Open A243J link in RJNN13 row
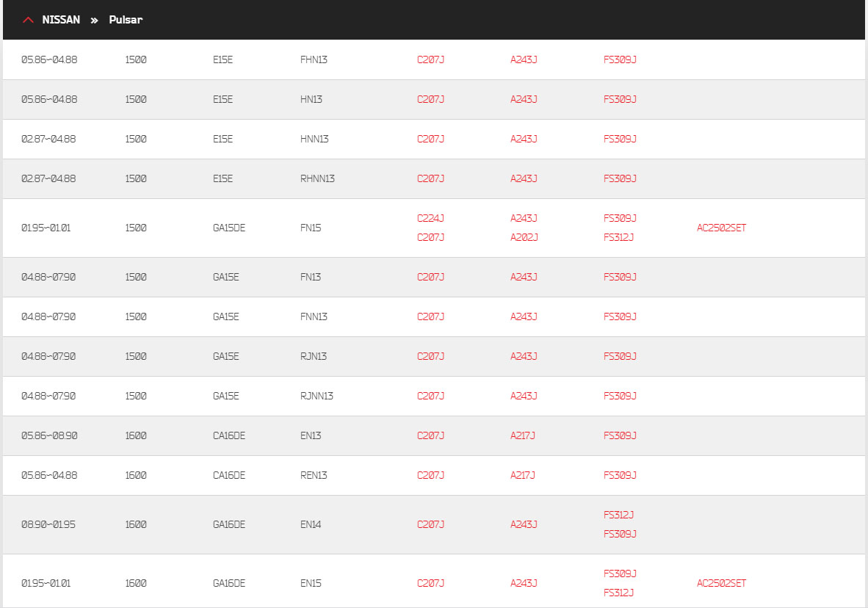868x608 pixels. point(524,396)
